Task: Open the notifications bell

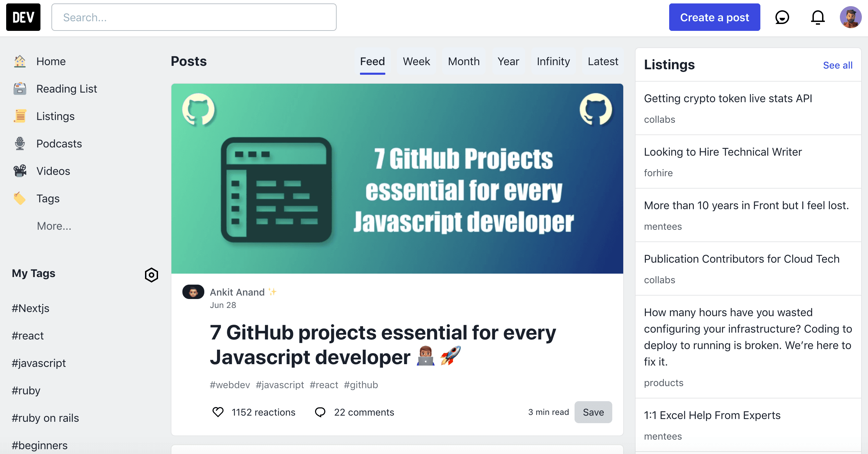Action: [818, 17]
